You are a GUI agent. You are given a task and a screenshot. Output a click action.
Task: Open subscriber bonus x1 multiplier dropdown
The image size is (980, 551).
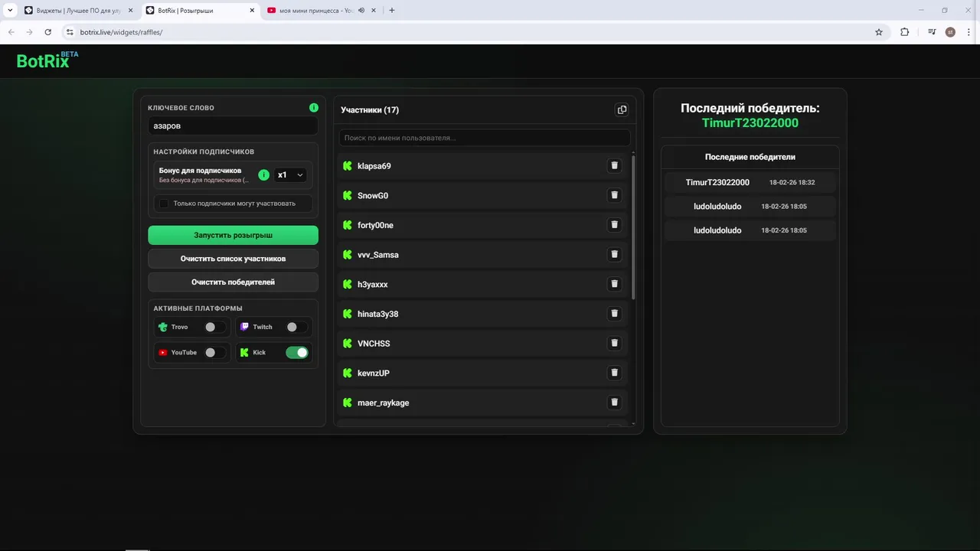coord(290,175)
